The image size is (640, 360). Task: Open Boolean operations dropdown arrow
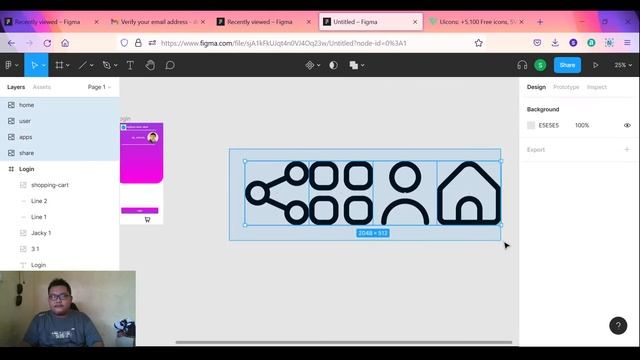tap(362, 65)
